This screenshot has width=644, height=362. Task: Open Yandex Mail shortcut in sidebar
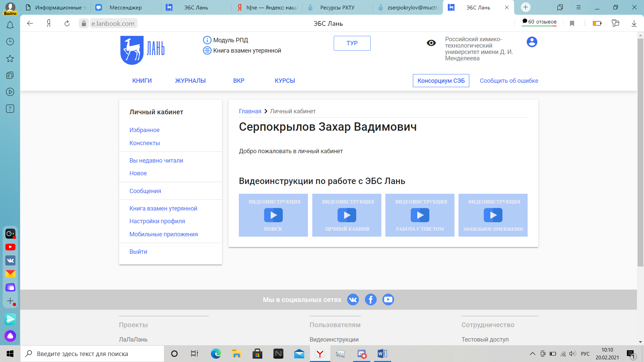10,274
